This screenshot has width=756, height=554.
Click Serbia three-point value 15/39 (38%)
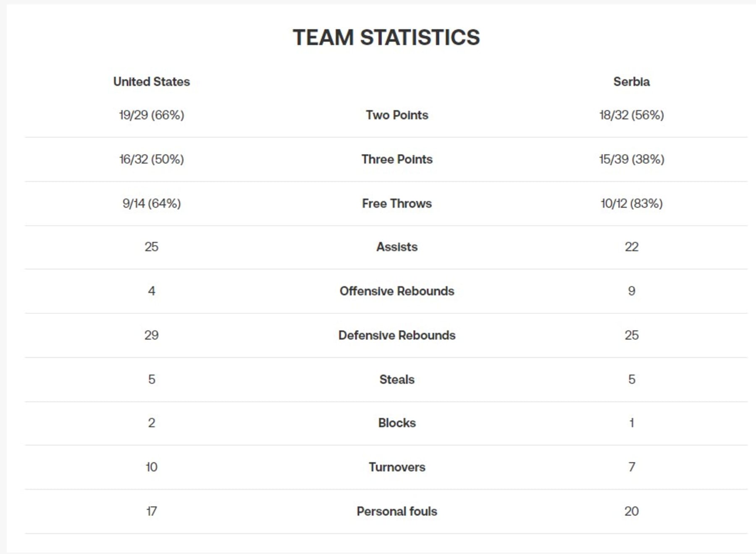pyautogui.click(x=631, y=159)
